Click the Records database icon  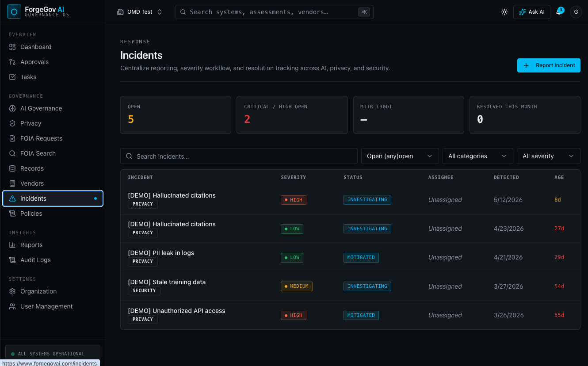(12, 168)
